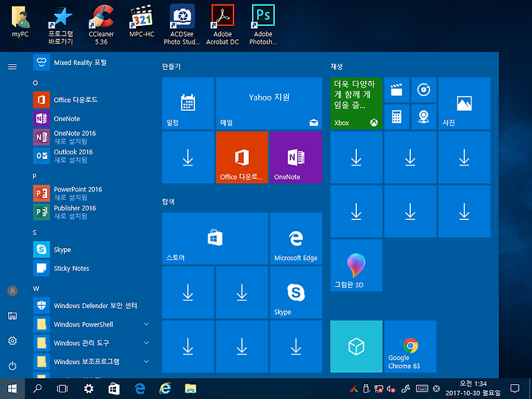Image resolution: width=532 pixels, height=399 pixels.
Task: Click the 탐색 group heading
Action: (168, 202)
